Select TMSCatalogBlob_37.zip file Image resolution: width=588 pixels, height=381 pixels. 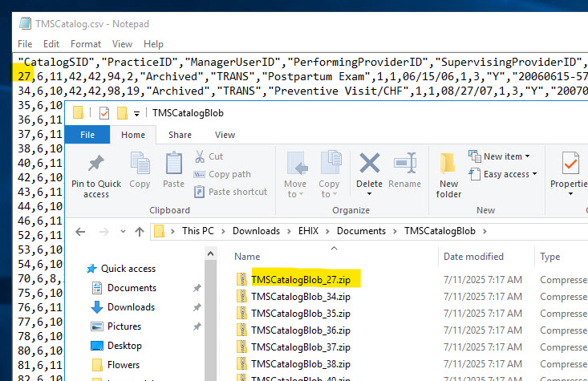(x=301, y=347)
